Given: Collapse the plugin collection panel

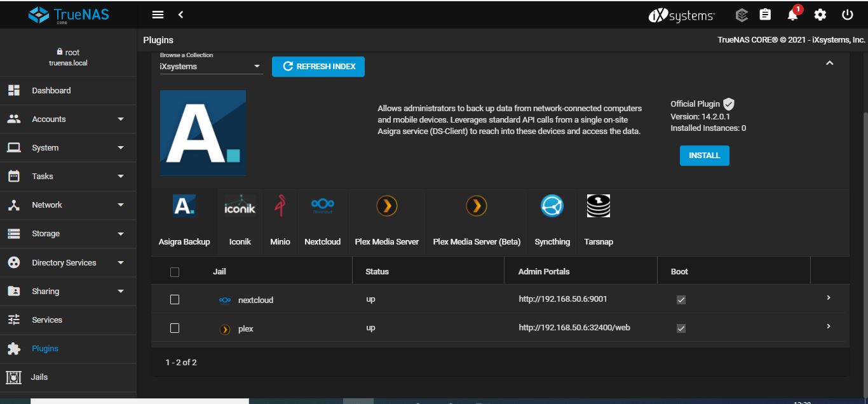Looking at the screenshot, I should pos(829,63).
